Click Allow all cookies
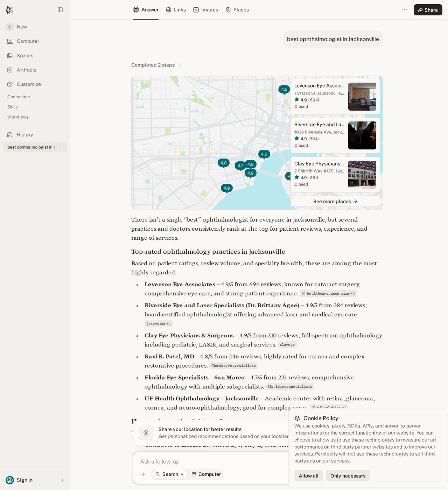Screen dimensions: 448x490 pos(309,476)
